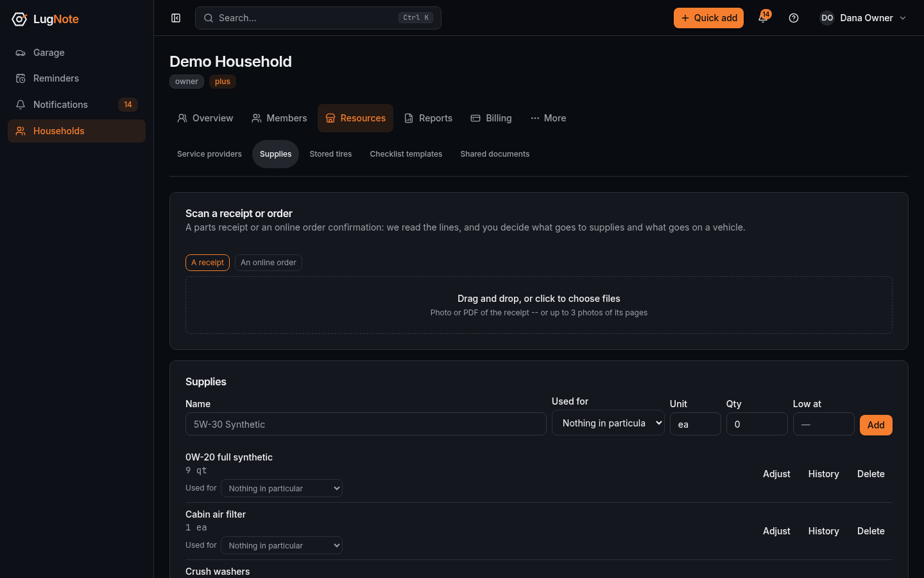Screen dimensions: 924x578
Task: Click the 'Crush washers' supply name
Action: tap(218, 572)
